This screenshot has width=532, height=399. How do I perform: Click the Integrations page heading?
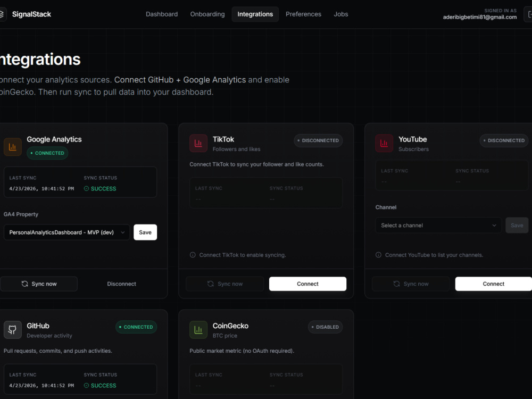point(40,60)
